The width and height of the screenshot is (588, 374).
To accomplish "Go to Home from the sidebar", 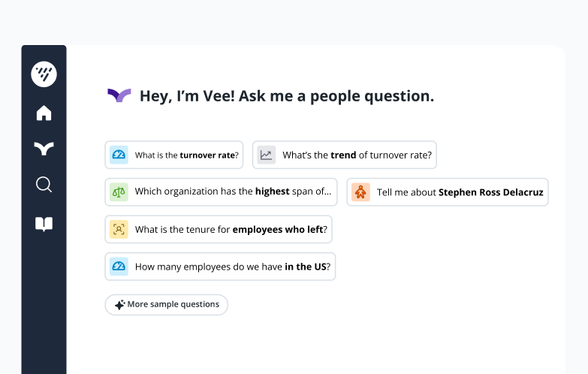I will [44, 113].
